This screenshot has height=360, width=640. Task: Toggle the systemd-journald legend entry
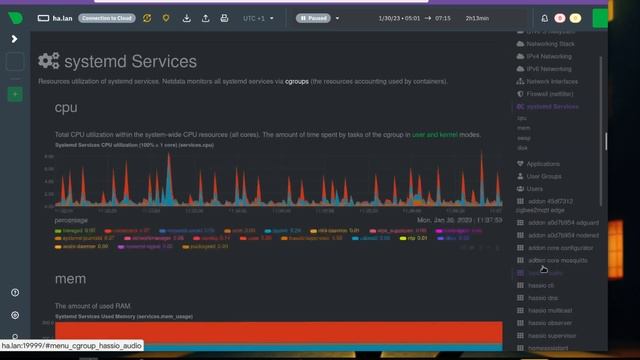click(x=84, y=238)
